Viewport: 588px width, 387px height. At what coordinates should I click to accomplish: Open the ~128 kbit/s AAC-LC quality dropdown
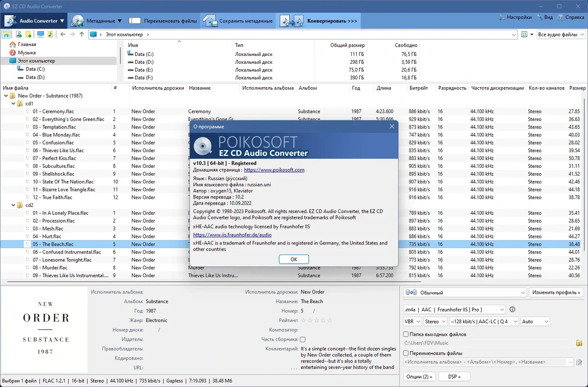tap(485, 322)
